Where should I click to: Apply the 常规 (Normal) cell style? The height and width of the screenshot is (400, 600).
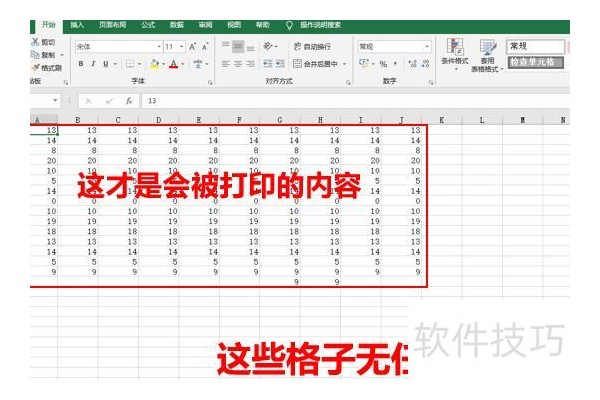535,46
